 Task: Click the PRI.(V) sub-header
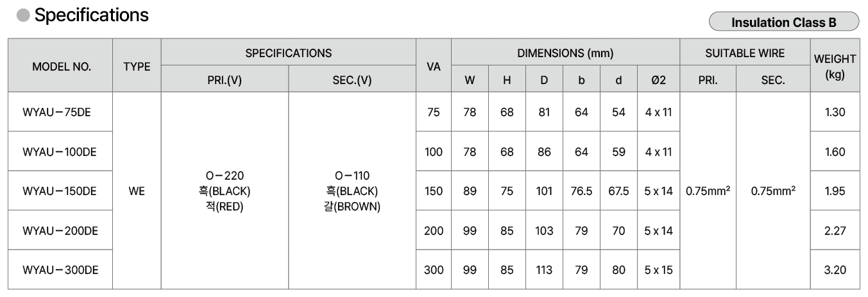coord(225,80)
